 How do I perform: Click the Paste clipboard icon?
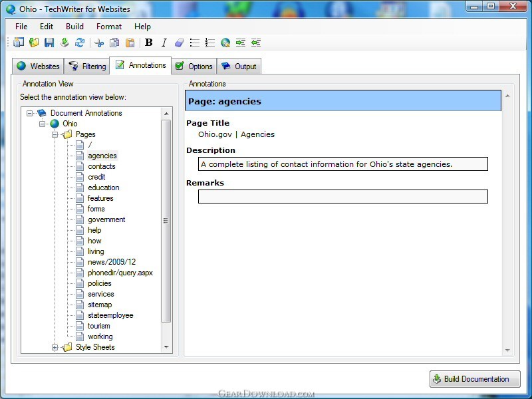130,43
